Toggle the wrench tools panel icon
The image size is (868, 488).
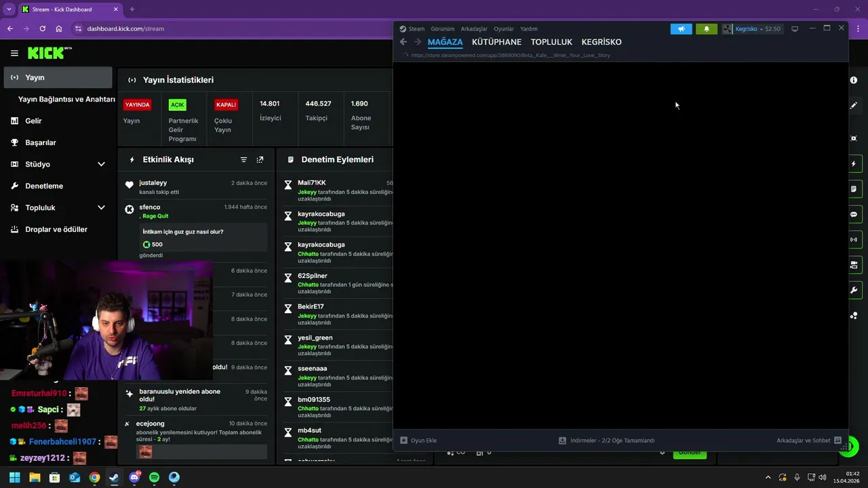tap(854, 290)
